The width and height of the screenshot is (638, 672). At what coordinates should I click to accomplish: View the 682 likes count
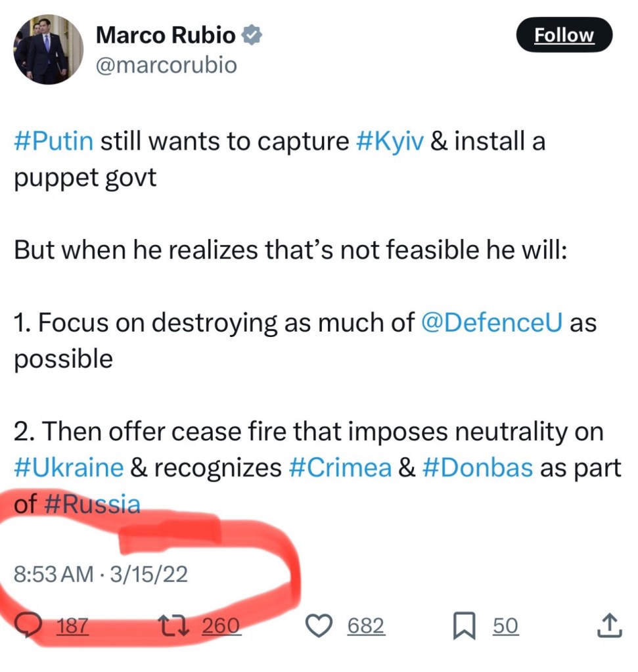tap(366, 626)
